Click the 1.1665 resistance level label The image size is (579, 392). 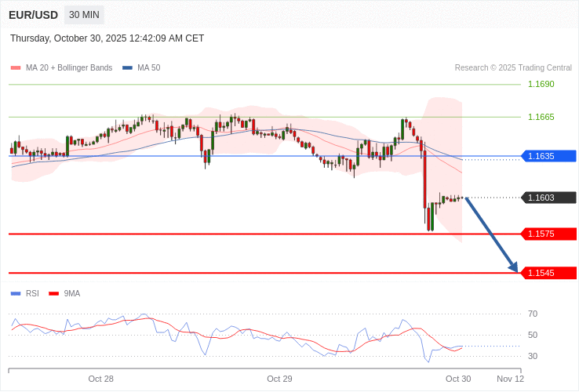click(541, 117)
